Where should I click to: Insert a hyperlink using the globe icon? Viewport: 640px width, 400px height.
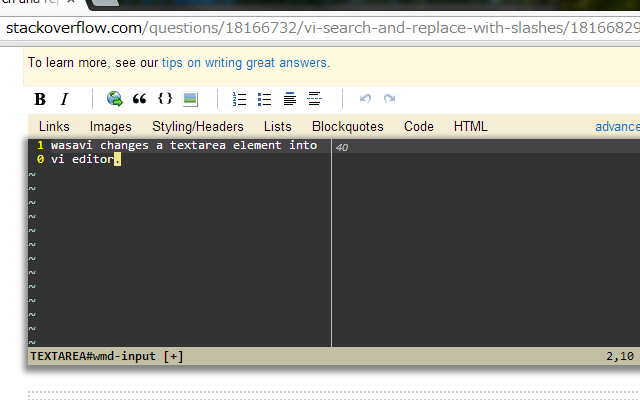pos(115,99)
